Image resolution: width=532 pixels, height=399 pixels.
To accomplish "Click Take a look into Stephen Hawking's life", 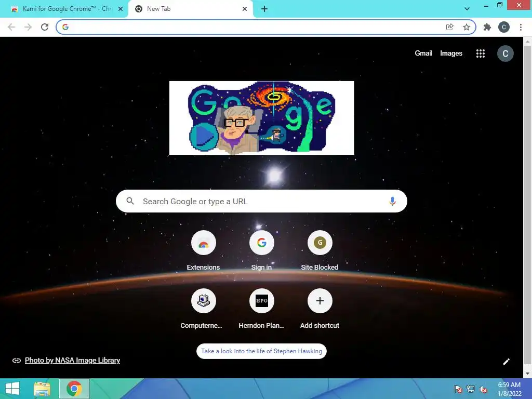I will coord(262,351).
